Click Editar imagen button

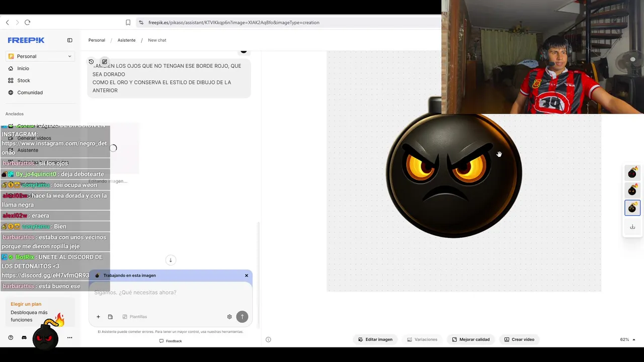[x=375, y=339]
